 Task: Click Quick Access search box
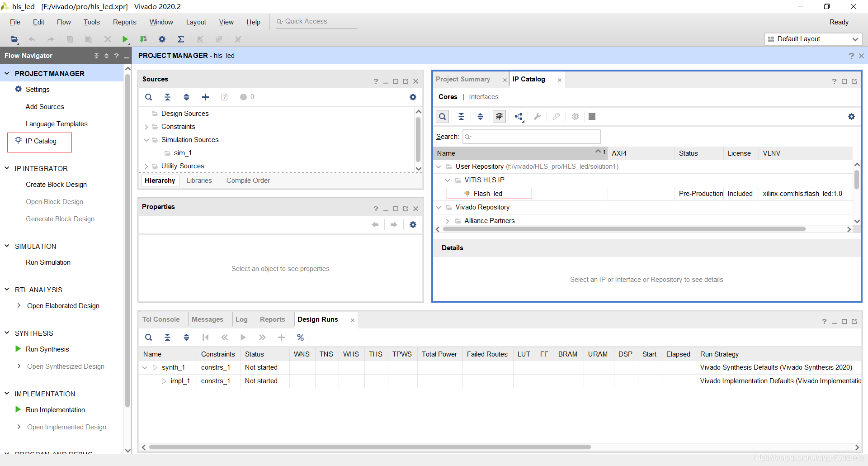click(316, 22)
